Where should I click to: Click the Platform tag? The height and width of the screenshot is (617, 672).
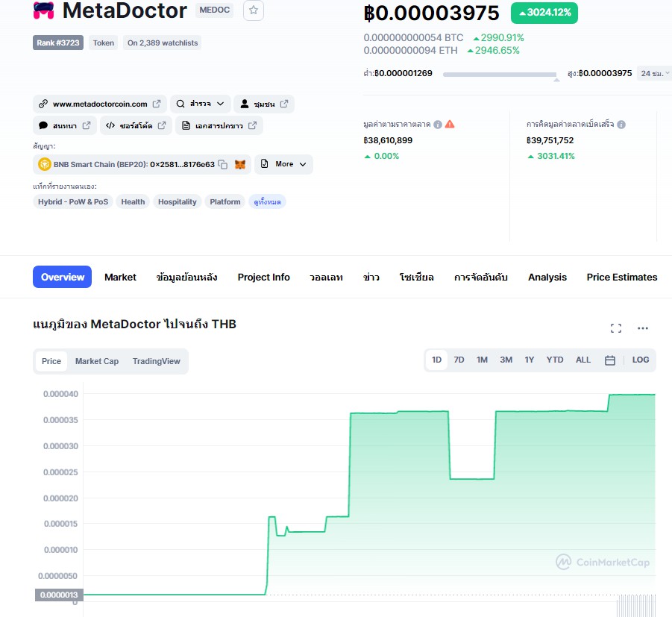pyautogui.click(x=225, y=201)
